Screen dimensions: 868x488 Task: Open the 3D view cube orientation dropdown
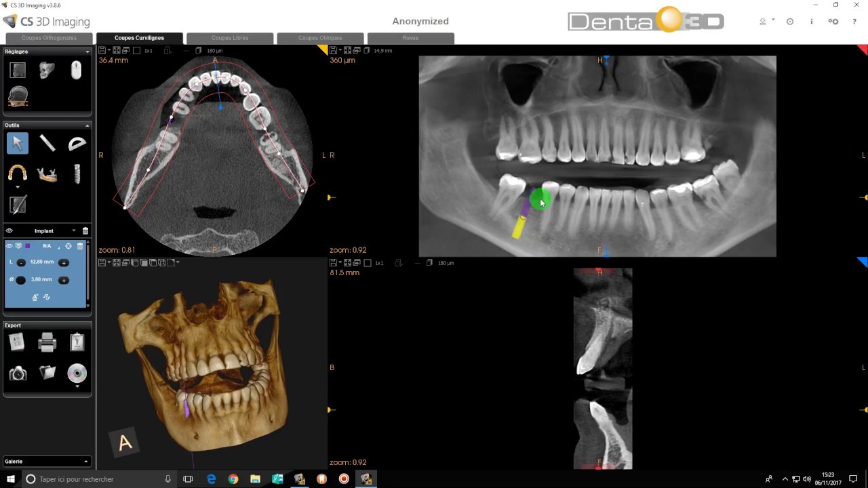[x=178, y=262]
